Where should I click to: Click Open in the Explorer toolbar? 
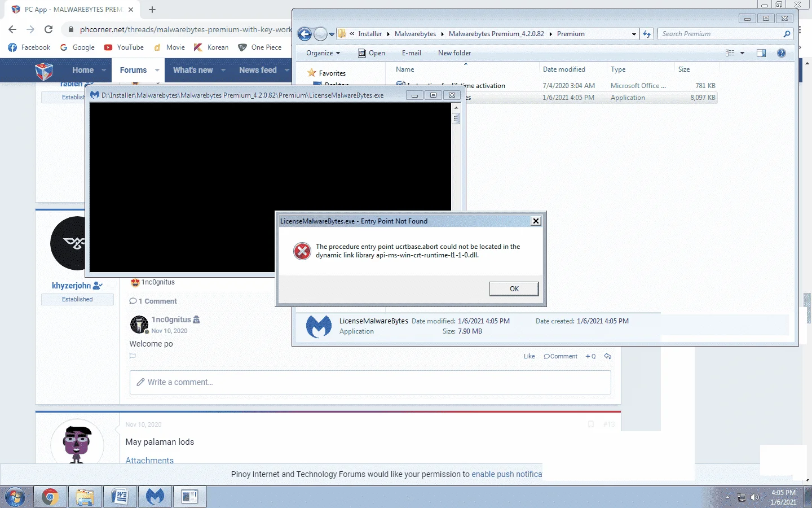point(372,53)
